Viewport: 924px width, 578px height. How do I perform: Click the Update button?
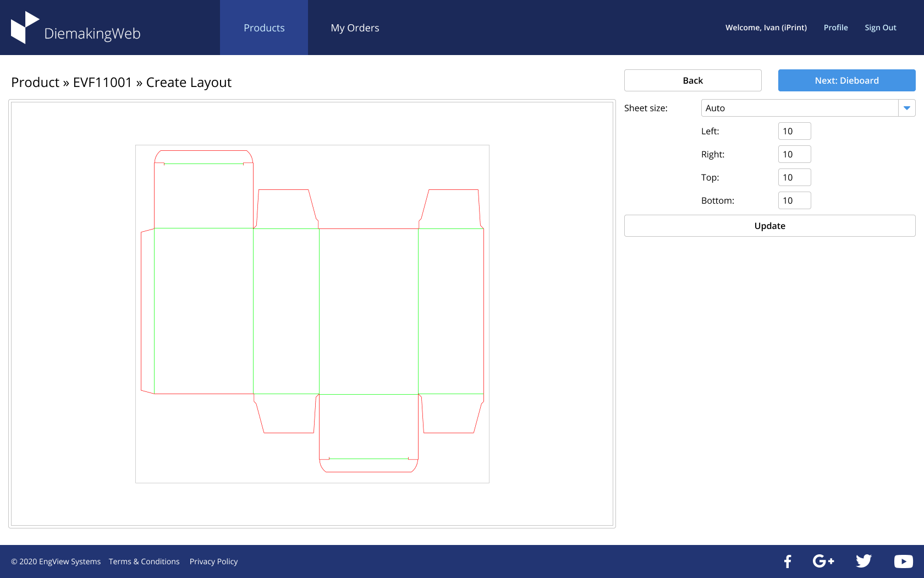[770, 226]
